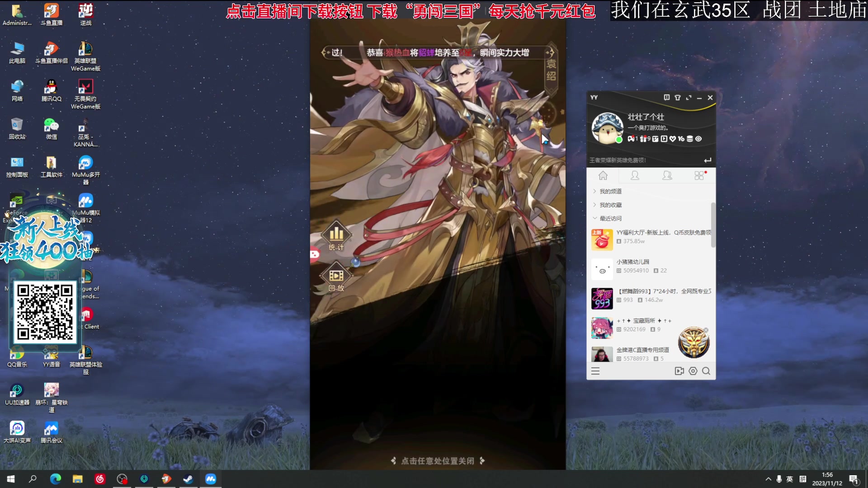The height and width of the screenshot is (488, 868).
Task: Click the floating lion badge in YY
Action: [x=693, y=343]
